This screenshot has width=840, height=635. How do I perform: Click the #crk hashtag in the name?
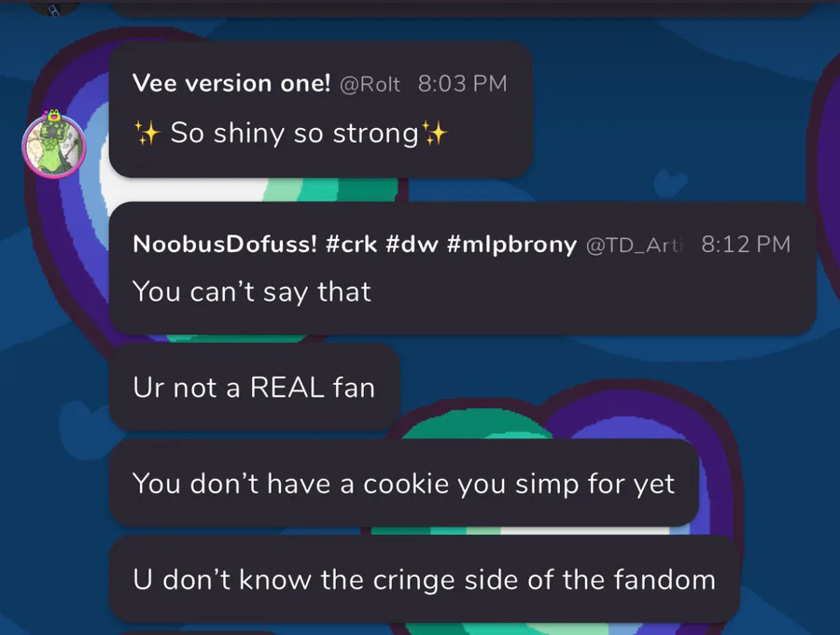(x=351, y=245)
